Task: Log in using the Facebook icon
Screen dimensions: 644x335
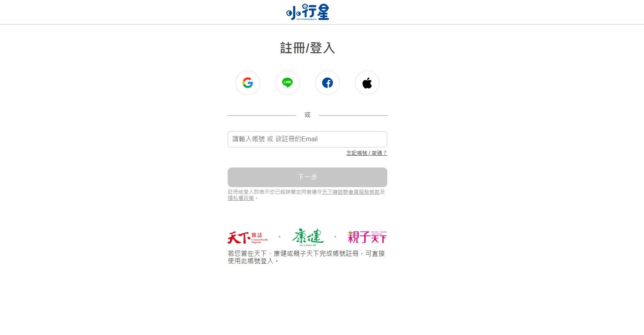Action: (x=328, y=83)
